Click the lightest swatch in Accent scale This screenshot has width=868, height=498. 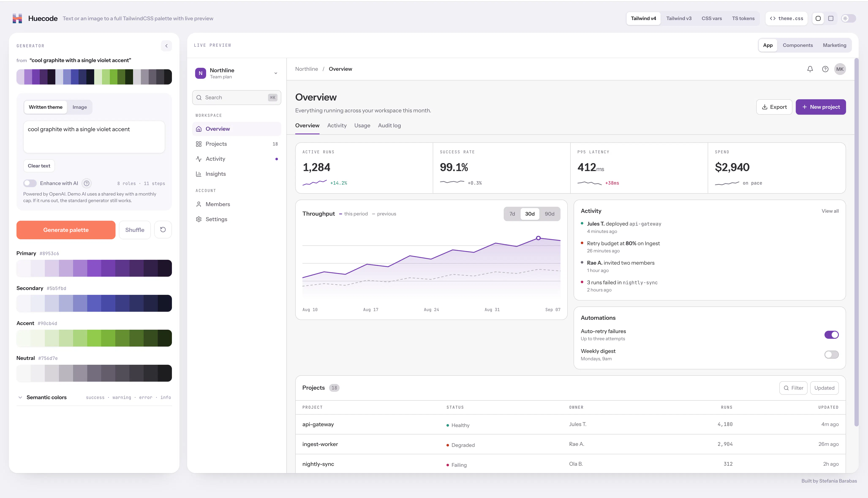(24, 338)
